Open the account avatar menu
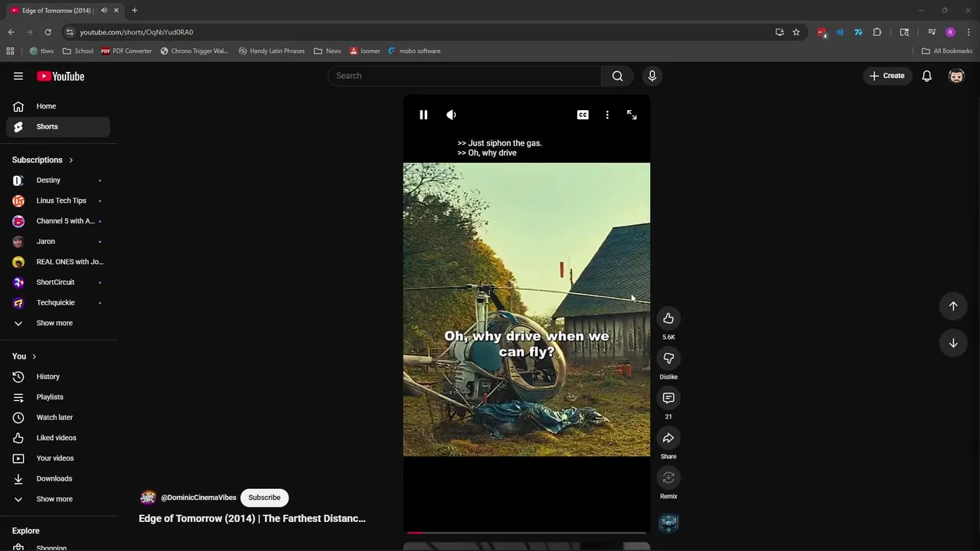This screenshot has width=980, height=551. click(956, 76)
